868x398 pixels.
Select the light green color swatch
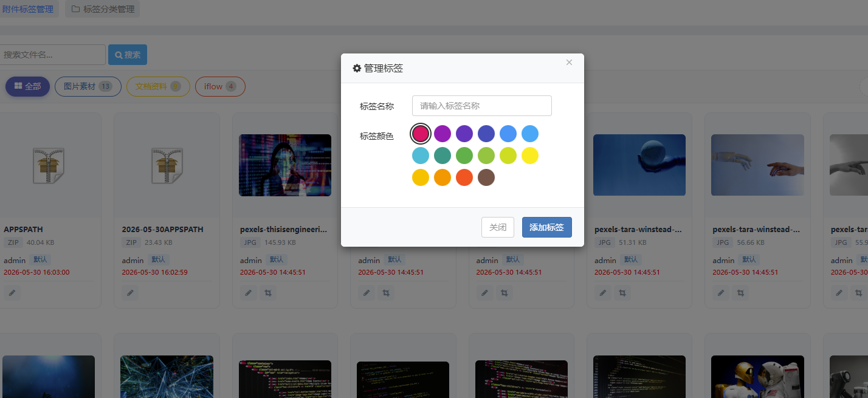pos(486,156)
